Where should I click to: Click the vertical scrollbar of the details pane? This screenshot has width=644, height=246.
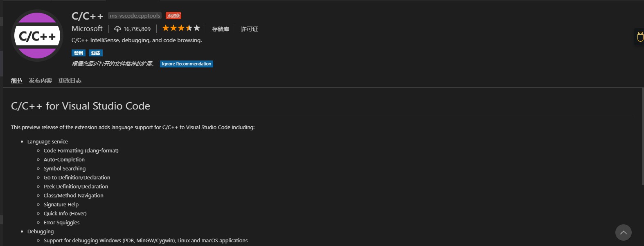pyautogui.click(x=642, y=135)
